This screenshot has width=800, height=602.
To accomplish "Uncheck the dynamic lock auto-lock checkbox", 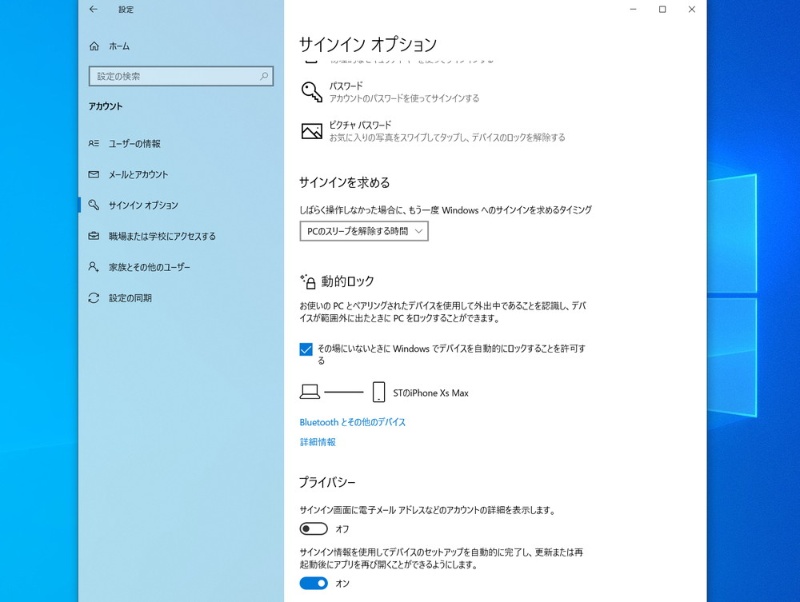I will (306, 349).
